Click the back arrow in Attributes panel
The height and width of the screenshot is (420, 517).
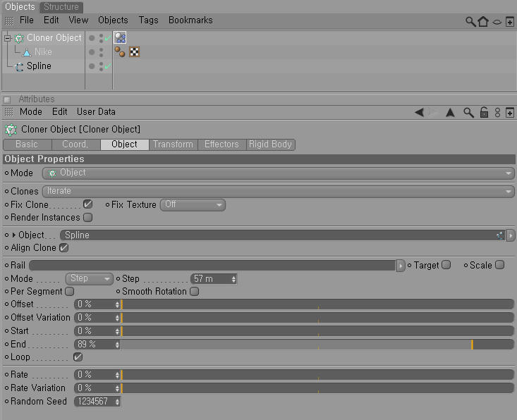tap(420, 112)
